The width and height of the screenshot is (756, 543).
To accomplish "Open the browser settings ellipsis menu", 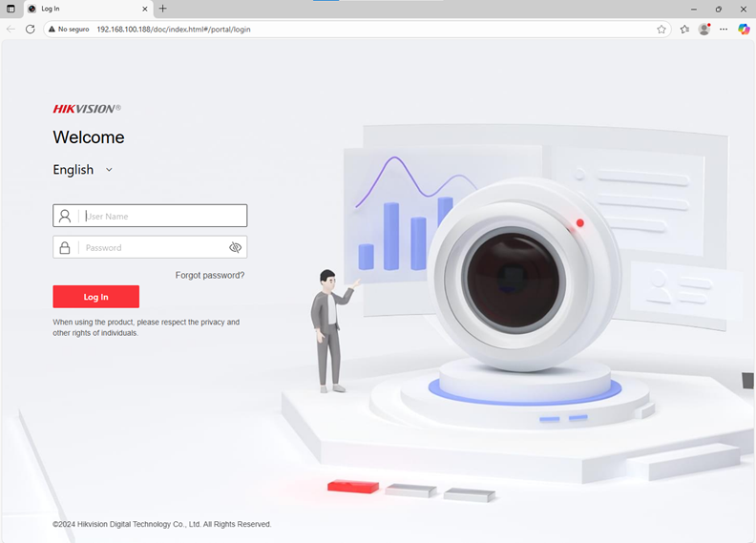I will tap(724, 30).
